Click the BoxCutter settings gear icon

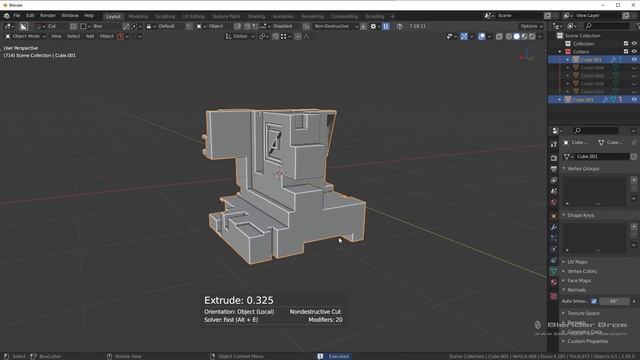tap(373, 26)
